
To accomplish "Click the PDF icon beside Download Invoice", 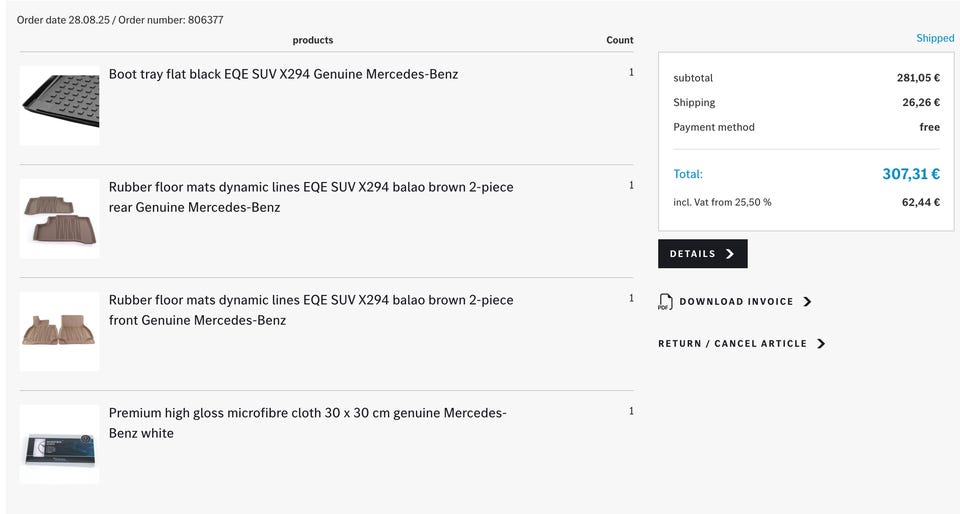I will click(665, 302).
